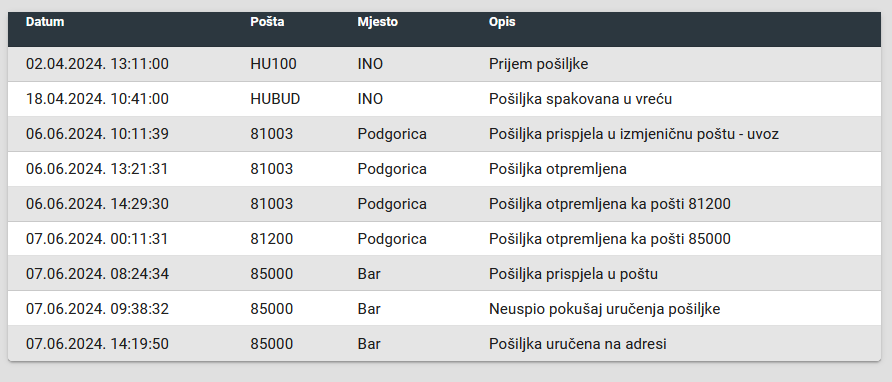This screenshot has width=892, height=382.
Task: Select the 07.06.2024. 09:38:32 date cell
Action: (97, 309)
